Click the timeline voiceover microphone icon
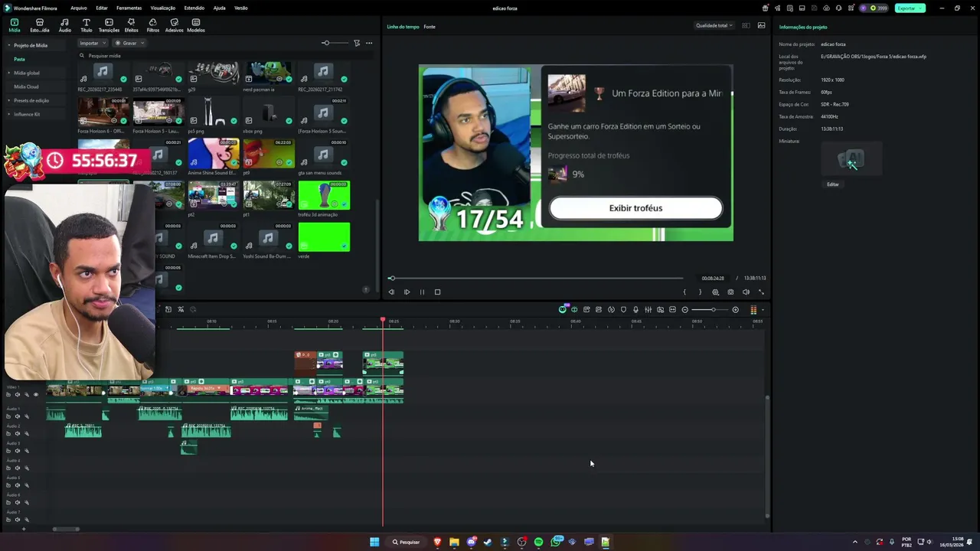This screenshot has width=980, height=551. point(635,310)
